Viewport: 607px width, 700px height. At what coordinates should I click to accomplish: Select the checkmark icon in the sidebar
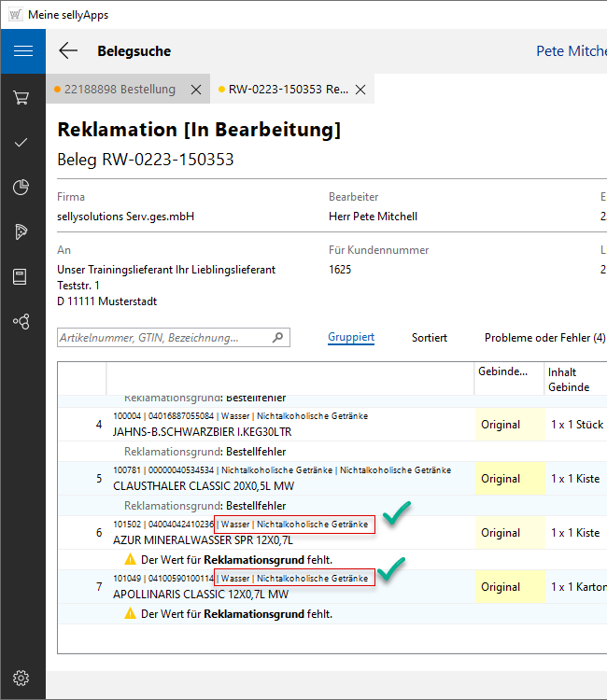click(22, 143)
